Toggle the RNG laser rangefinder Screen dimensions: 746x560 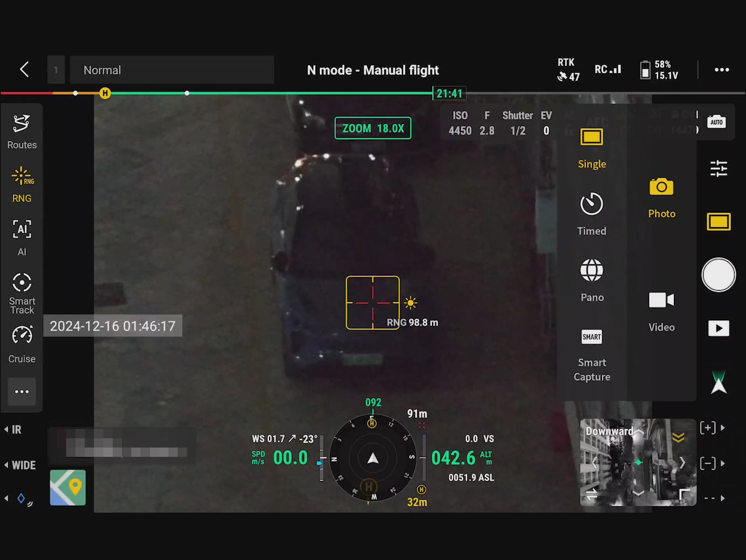tap(22, 185)
